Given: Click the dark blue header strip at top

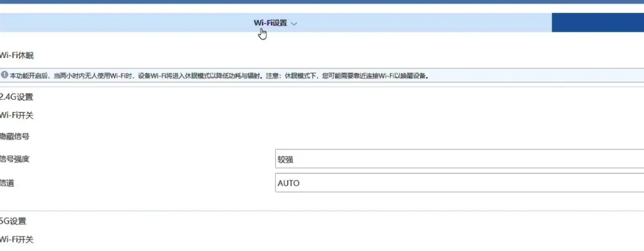Looking at the screenshot, I should (322, 1).
